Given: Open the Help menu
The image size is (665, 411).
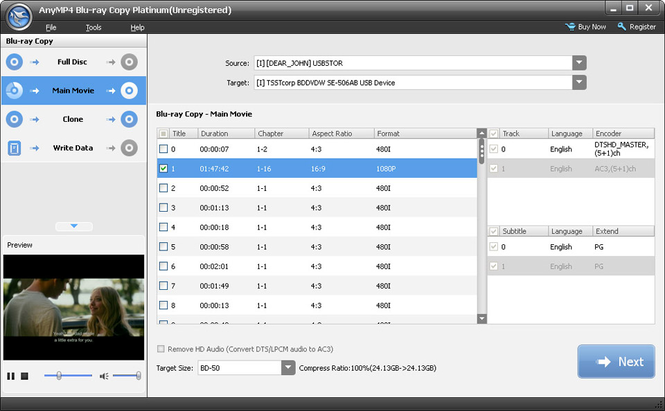Looking at the screenshot, I should click(x=137, y=28).
